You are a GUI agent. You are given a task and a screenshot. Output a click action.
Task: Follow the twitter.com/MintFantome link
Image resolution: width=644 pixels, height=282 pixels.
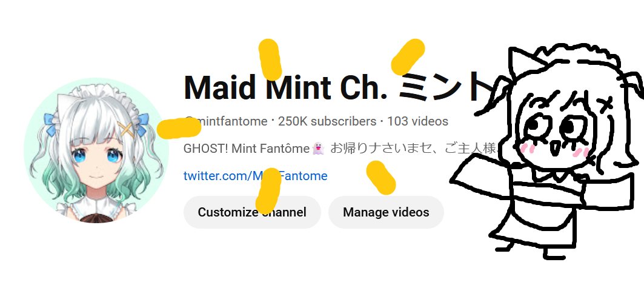coord(256,176)
